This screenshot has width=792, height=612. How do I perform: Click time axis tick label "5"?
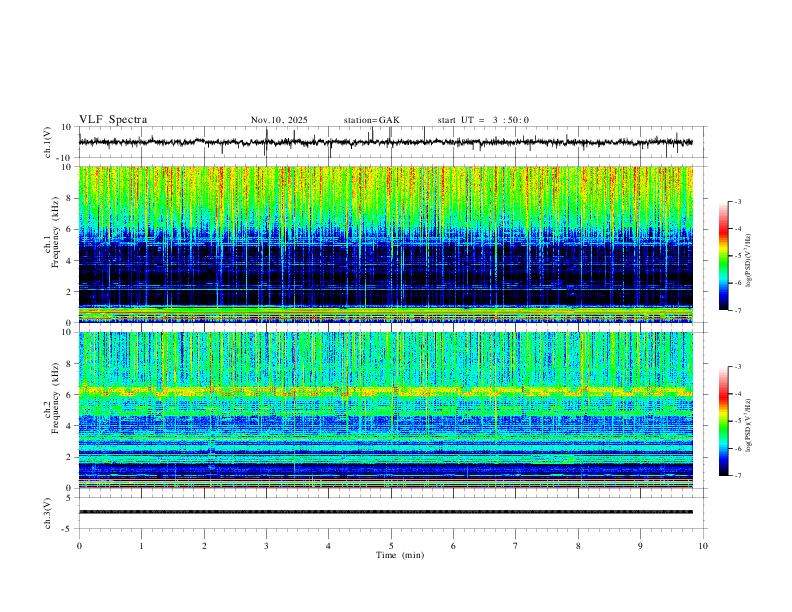391,546
